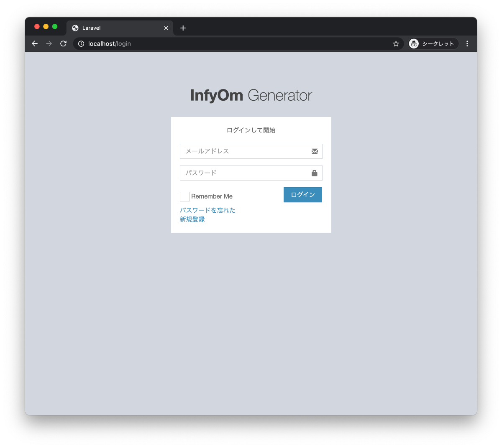The height and width of the screenshot is (448, 502).
Task: Click the InfyOm Generator logo heading
Action: tap(251, 95)
